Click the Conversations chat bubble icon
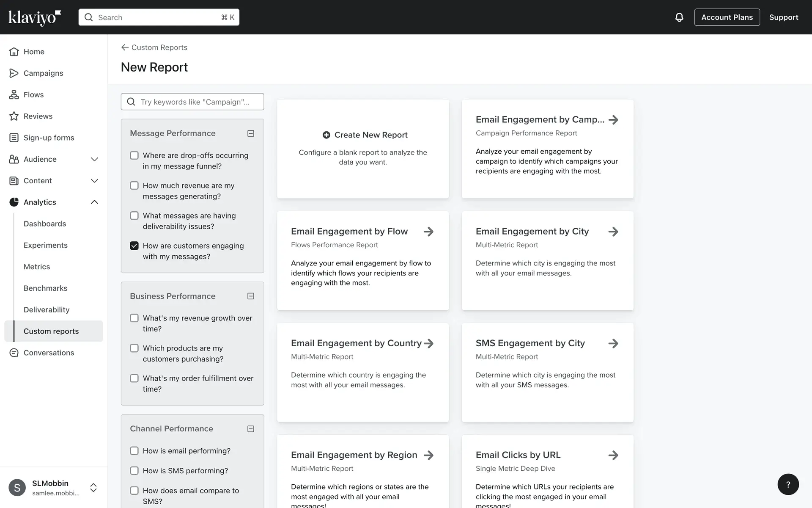 tap(14, 353)
